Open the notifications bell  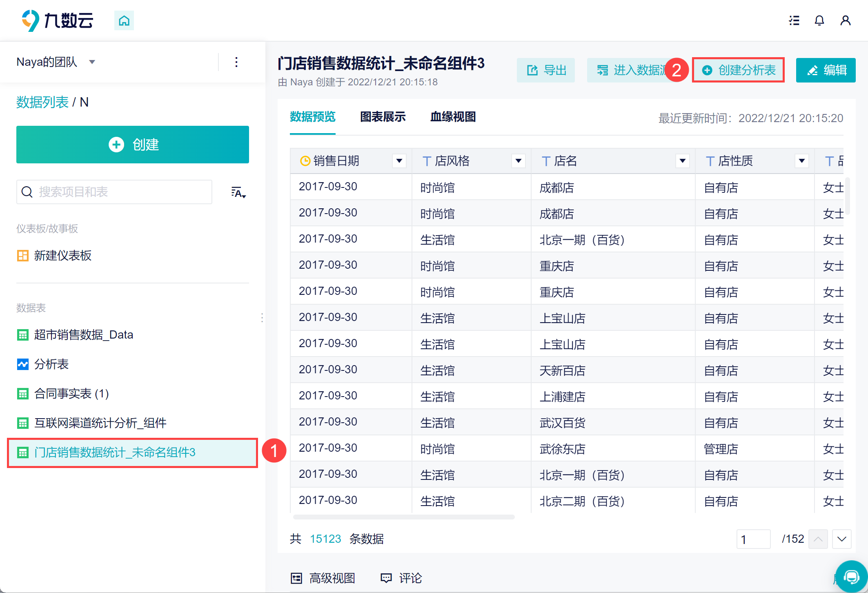point(819,20)
